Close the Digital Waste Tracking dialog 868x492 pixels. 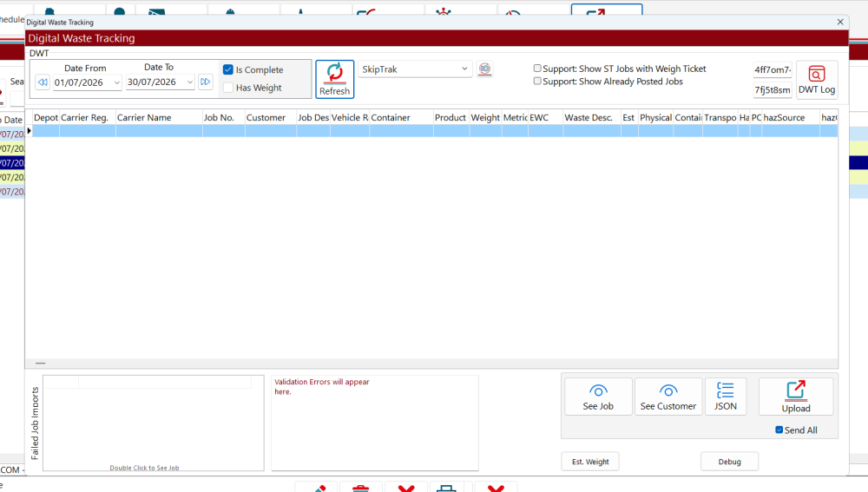click(839, 23)
